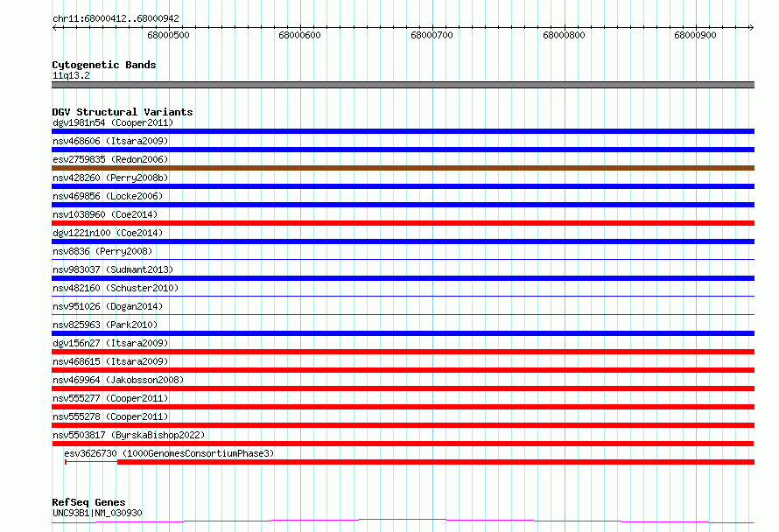Click nsv555278 (Cooper2011) variant label
The height and width of the screenshot is (532, 779).
tap(110, 416)
